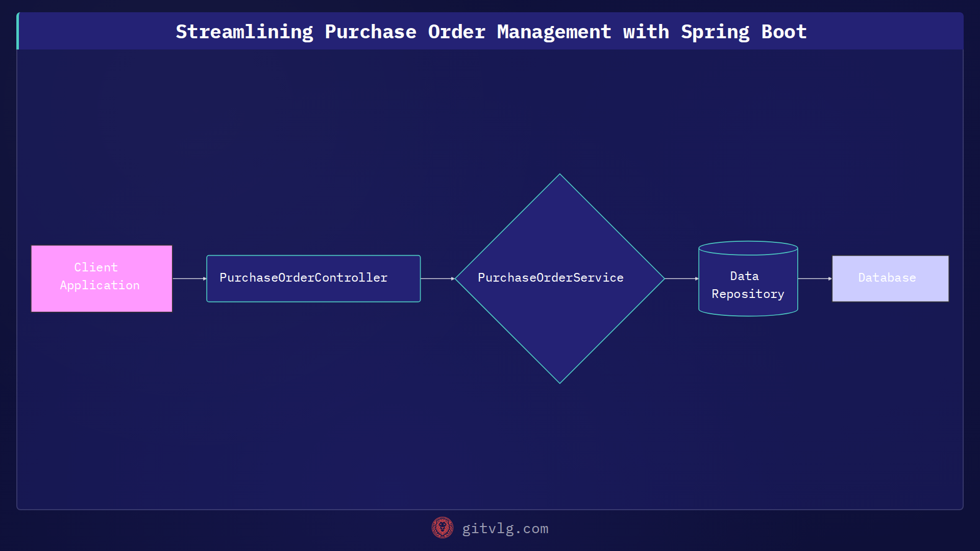The height and width of the screenshot is (551, 980).
Task: Click the gitvlg lion logo icon
Action: 442,528
